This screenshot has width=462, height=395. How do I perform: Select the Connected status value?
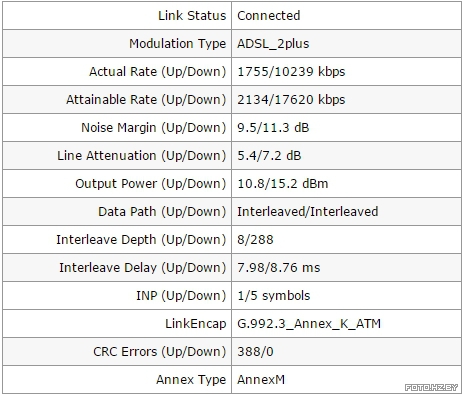[269, 16]
